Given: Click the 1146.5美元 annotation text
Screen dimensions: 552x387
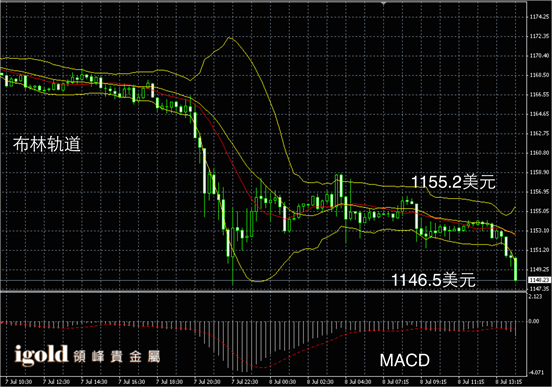Looking at the screenshot, I should [x=433, y=280].
